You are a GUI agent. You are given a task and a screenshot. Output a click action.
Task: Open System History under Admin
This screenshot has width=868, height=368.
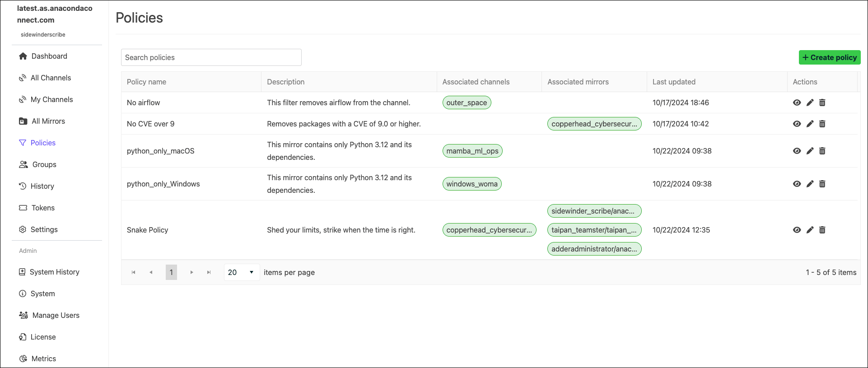[49, 272]
